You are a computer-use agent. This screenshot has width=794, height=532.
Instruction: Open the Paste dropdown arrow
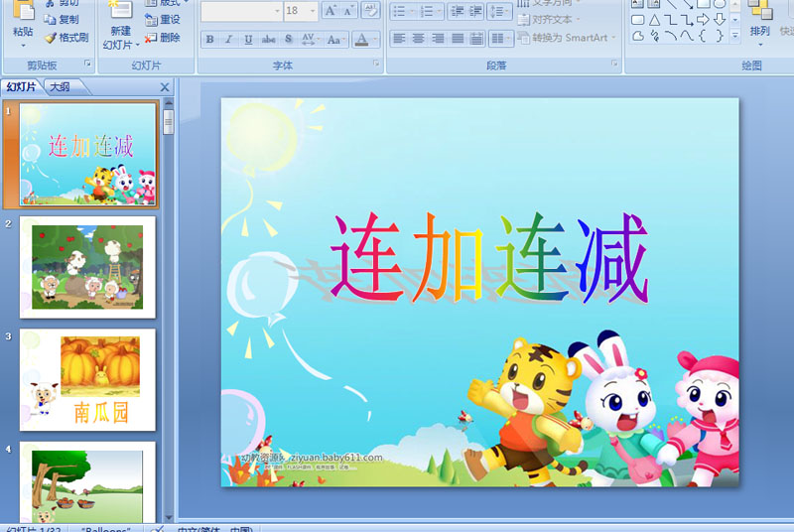23,46
